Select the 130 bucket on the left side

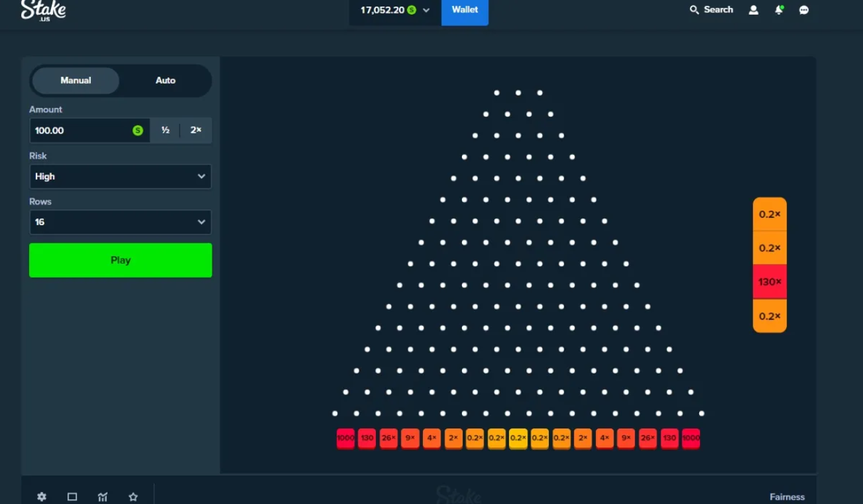367,438
